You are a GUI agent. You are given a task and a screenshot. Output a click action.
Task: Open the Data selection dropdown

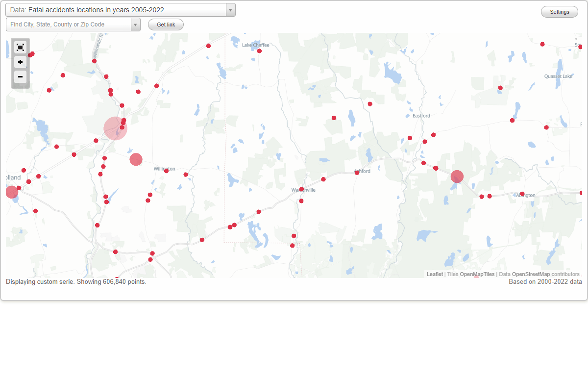[x=230, y=9]
